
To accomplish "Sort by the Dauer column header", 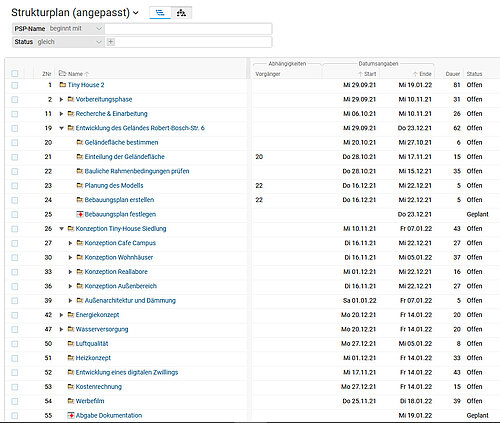I will point(453,74).
